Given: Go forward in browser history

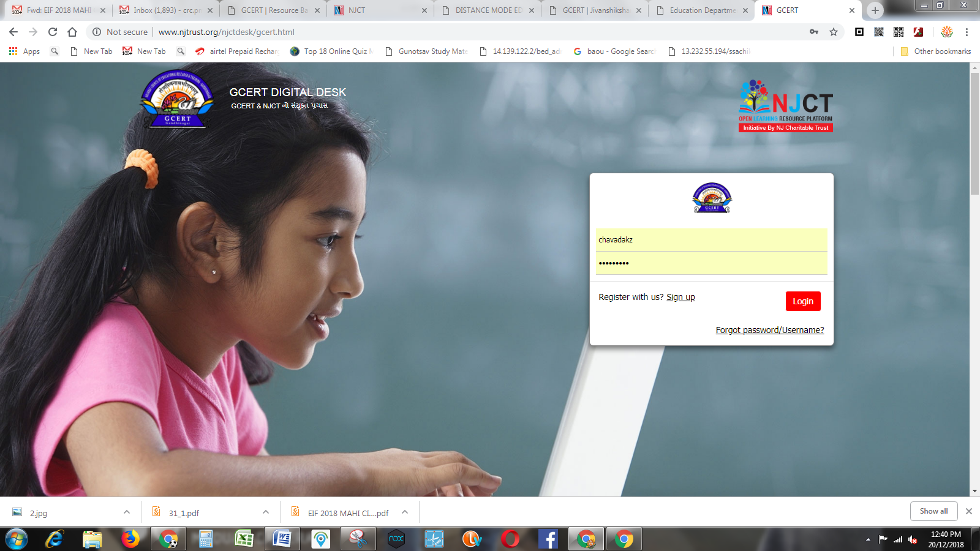Looking at the screenshot, I should pos(33,32).
